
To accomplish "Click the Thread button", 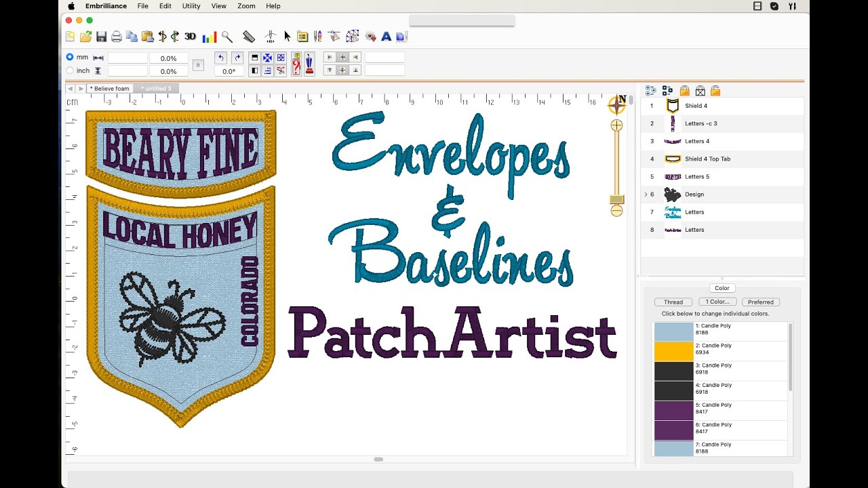I will click(673, 302).
